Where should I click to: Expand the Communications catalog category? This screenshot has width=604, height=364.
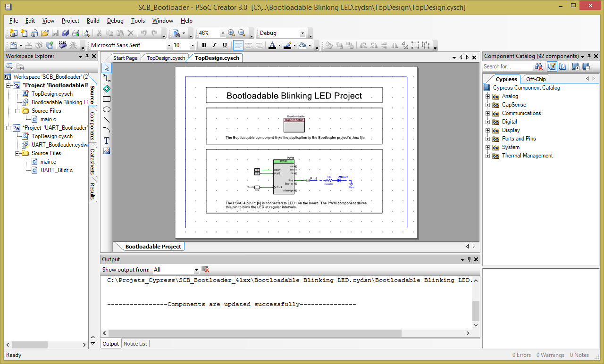pyautogui.click(x=488, y=113)
